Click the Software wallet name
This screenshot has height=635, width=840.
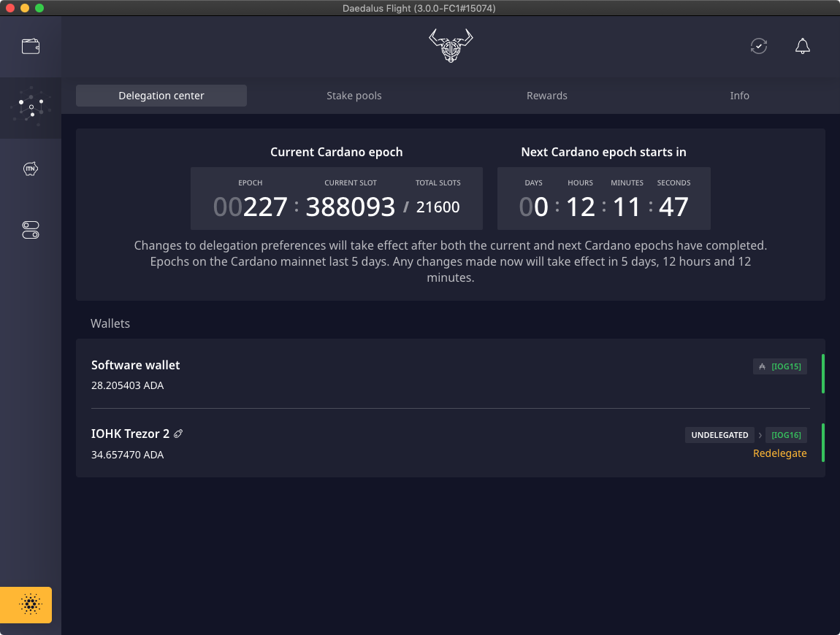[x=136, y=365]
